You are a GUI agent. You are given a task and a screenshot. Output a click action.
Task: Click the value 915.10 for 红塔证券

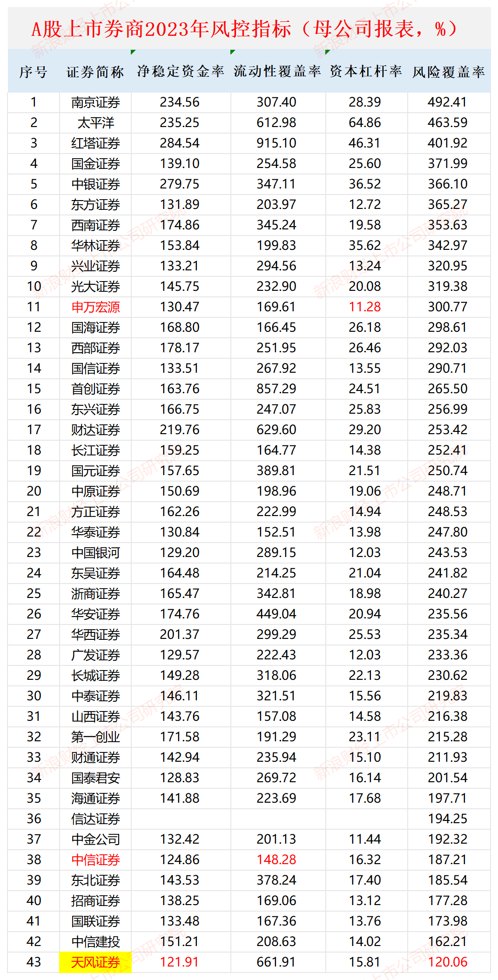click(x=276, y=143)
